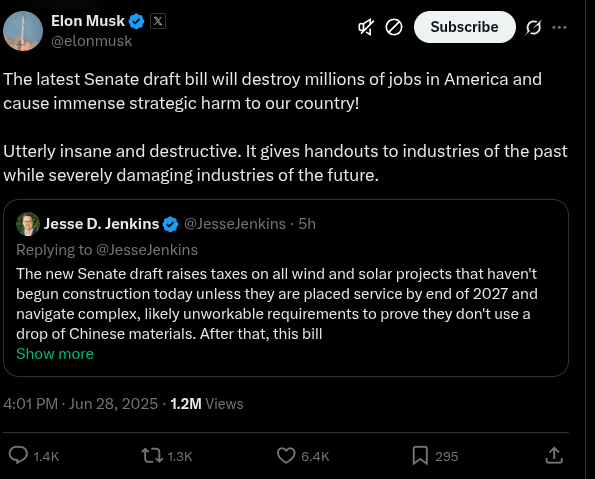Image resolution: width=595 pixels, height=479 pixels.
Task: Open the reply icon showing 1.4K
Action: click(x=18, y=455)
